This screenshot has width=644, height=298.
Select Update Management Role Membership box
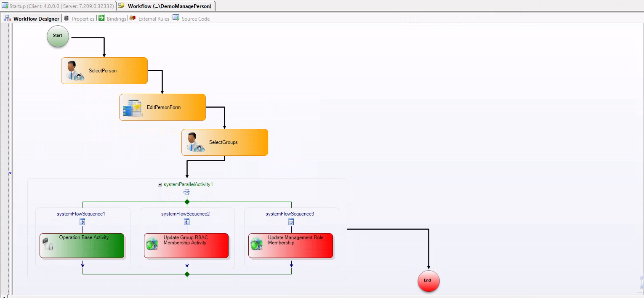(x=291, y=245)
